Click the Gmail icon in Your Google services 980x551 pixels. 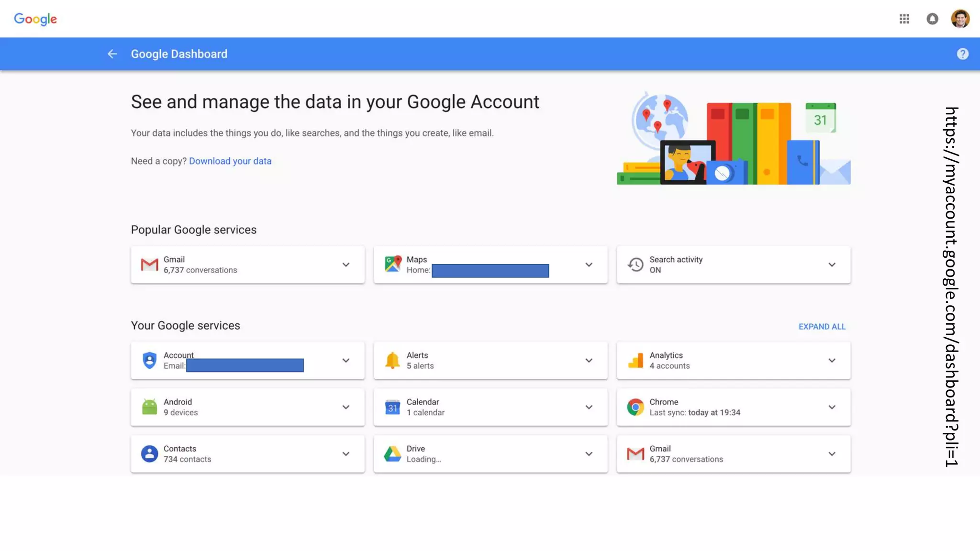(635, 454)
